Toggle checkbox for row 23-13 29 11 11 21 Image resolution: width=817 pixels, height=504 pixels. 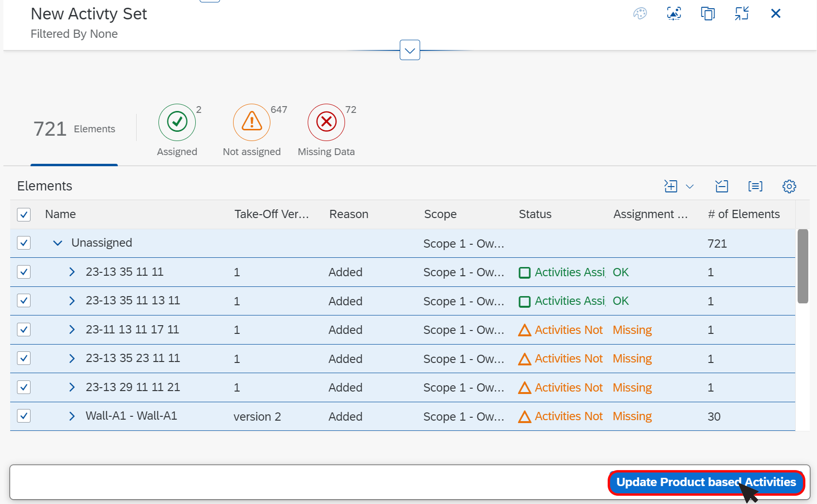pos(24,387)
